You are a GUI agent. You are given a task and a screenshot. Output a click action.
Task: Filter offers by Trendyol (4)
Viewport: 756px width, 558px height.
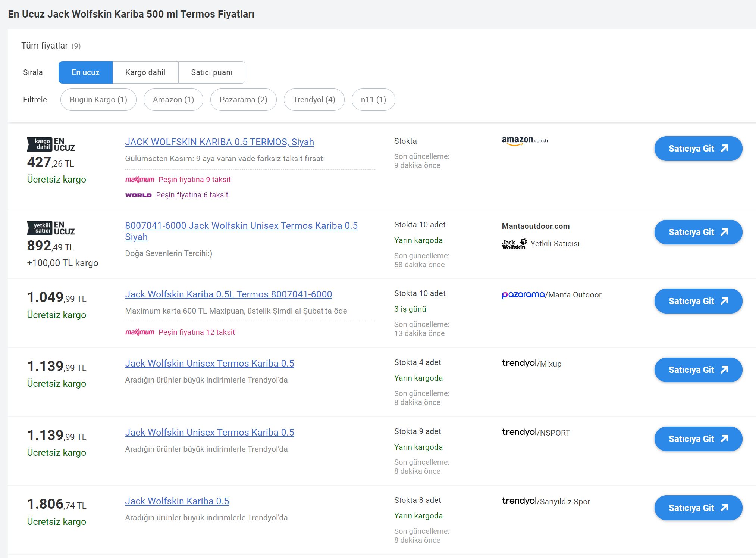pos(314,100)
